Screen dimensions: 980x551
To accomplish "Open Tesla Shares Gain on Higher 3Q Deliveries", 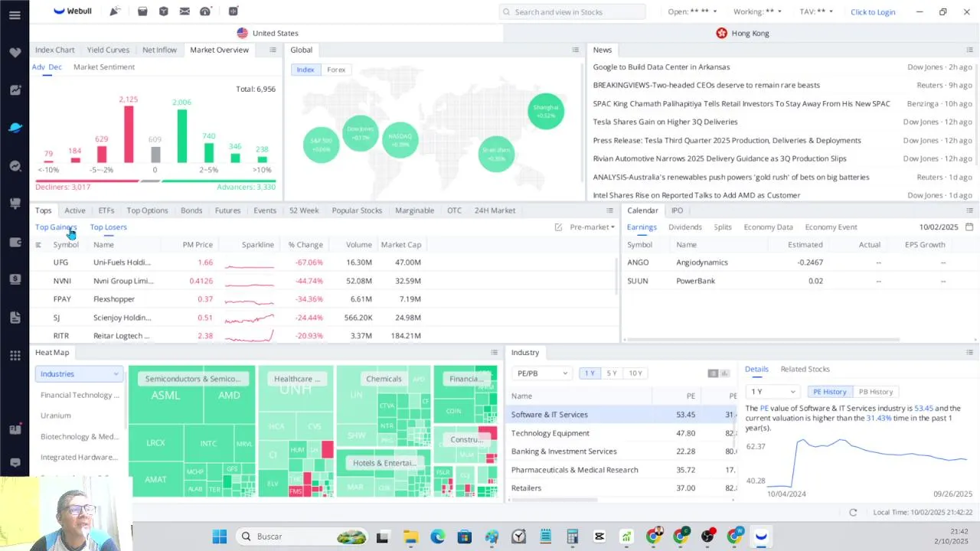I will [x=665, y=122].
